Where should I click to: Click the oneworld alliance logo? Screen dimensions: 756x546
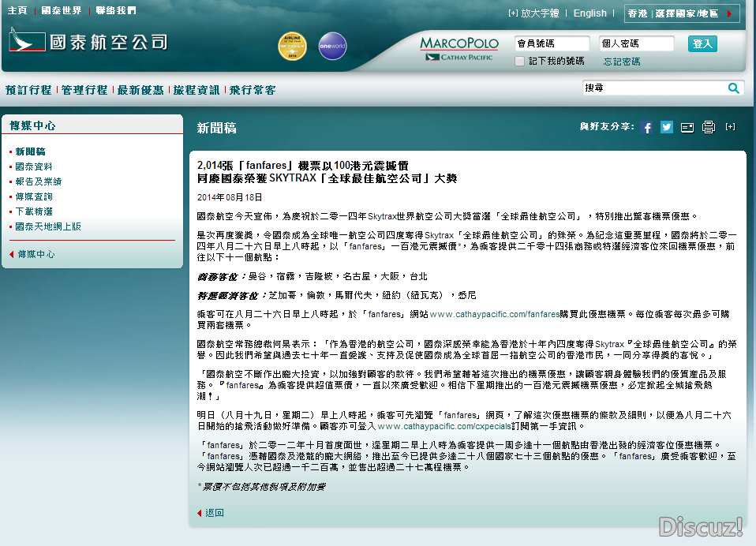point(332,47)
